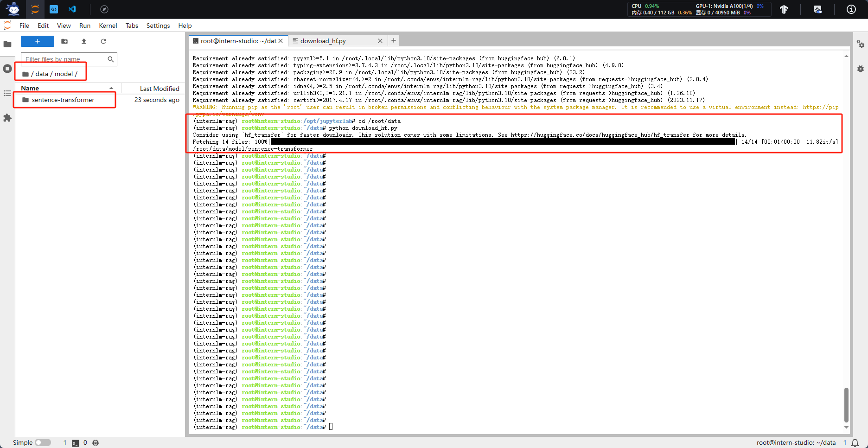The width and height of the screenshot is (868, 448).
Task: Click the kernel settings icon in status bar
Action: click(x=96, y=443)
